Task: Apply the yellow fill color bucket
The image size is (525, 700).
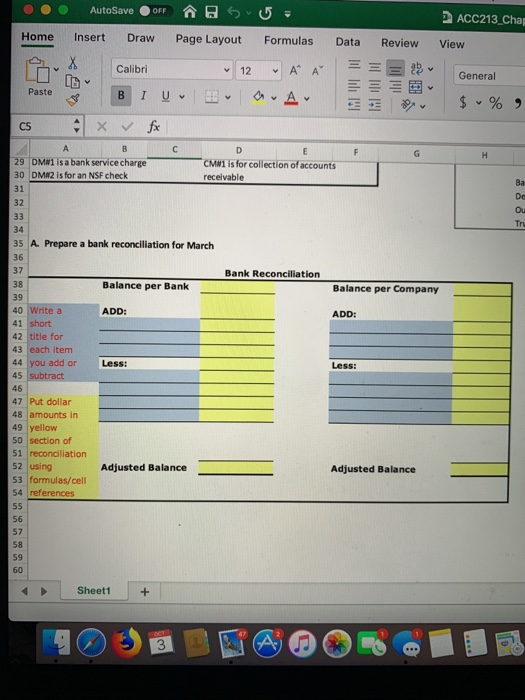Action: click(258, 97)
